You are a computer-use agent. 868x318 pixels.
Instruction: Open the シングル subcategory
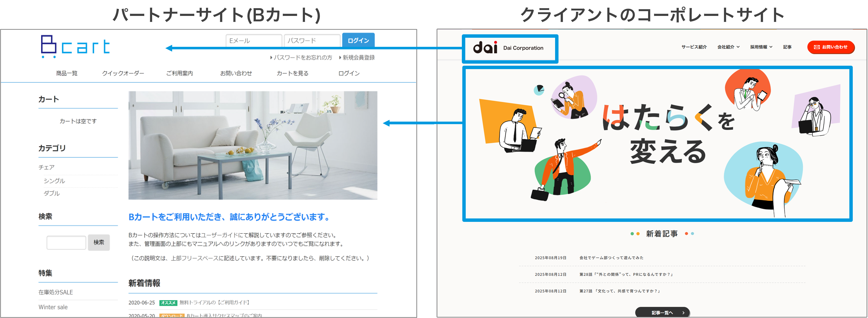pos(54,181)
